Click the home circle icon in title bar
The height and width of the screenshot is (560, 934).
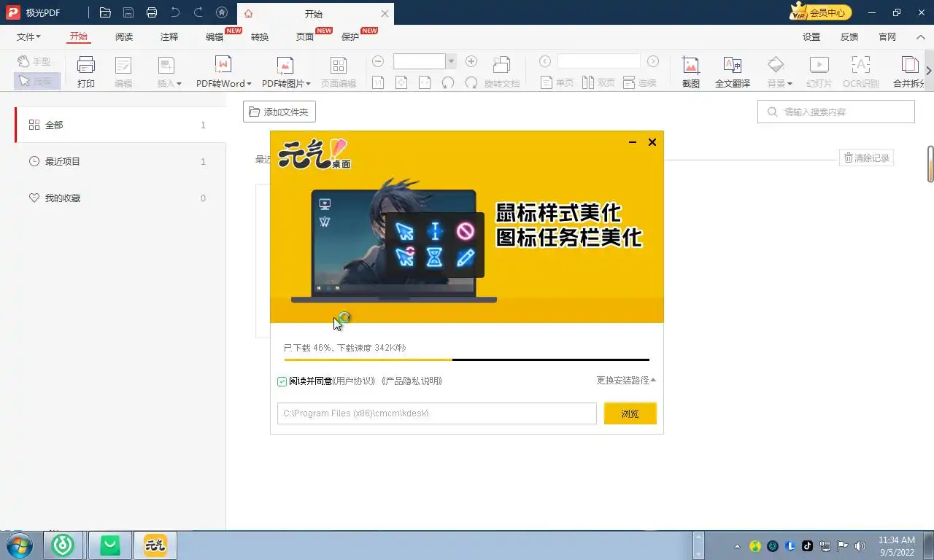point(222,12)
